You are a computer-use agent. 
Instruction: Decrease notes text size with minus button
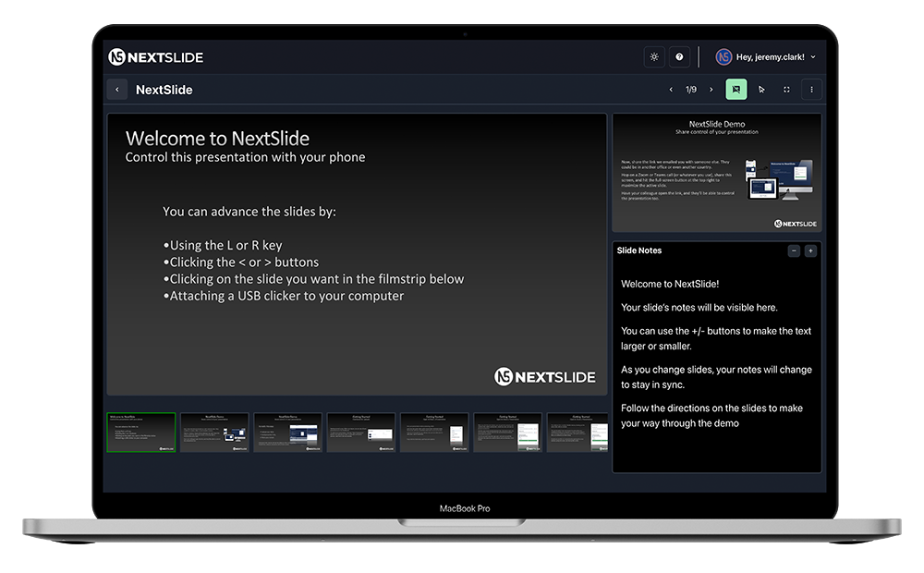794,251
